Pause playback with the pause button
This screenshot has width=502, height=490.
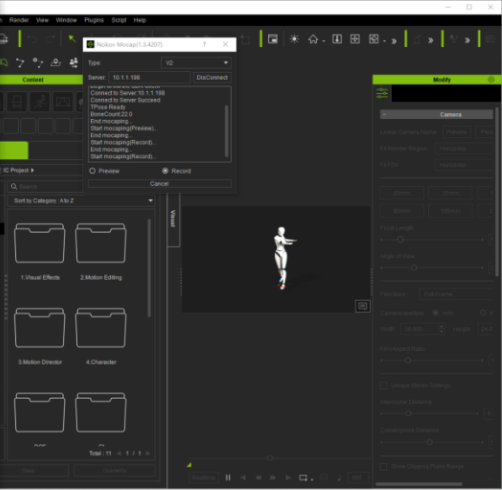(228, 478)
